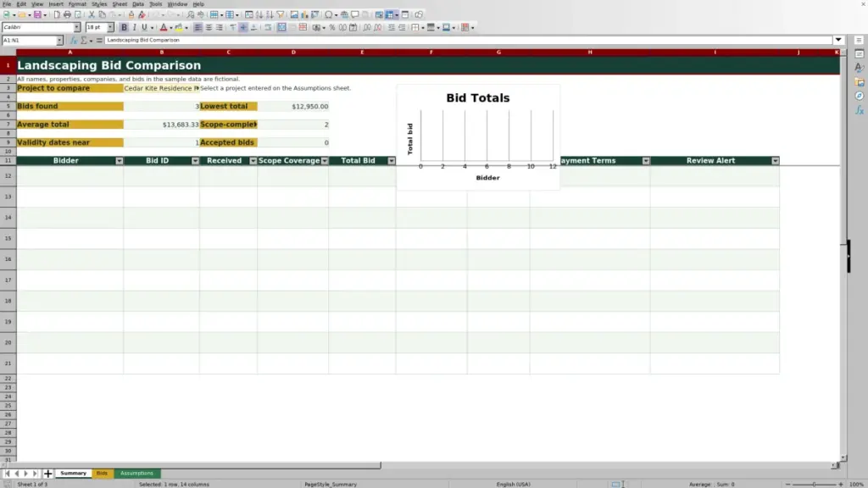
Task: Click the Sort Ascending icon
Action: [259, 14]
